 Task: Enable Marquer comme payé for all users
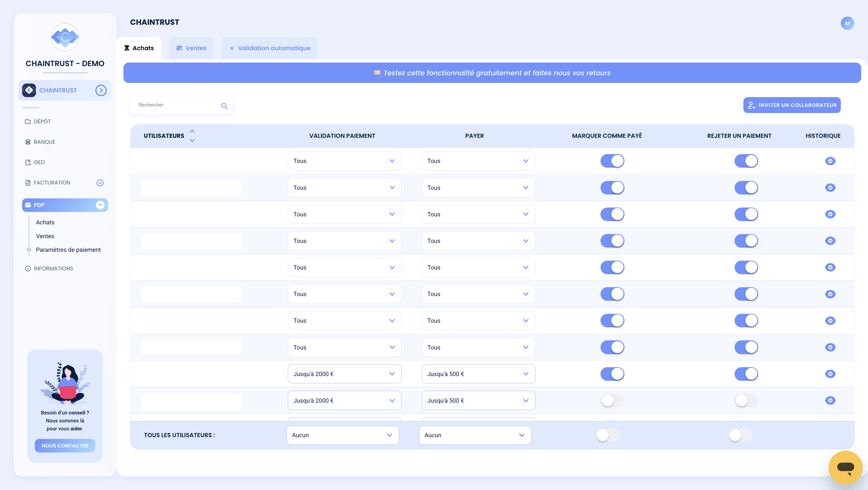click(x=608, y=435)
